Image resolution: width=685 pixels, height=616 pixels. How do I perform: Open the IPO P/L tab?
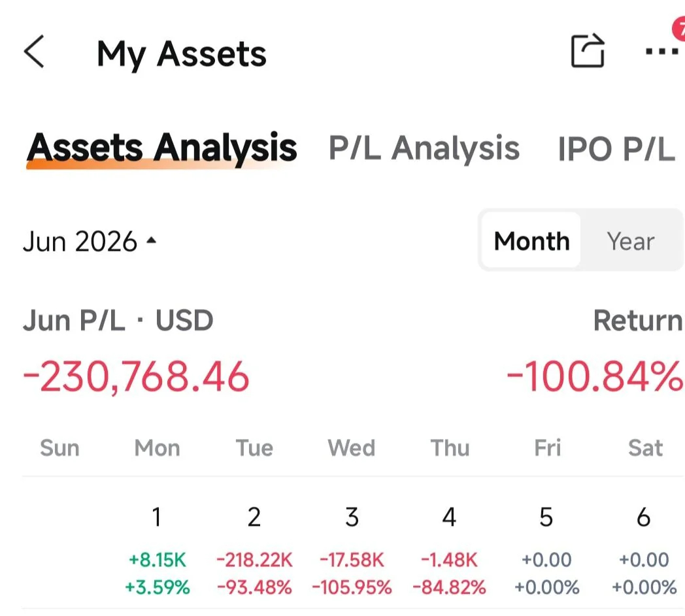click(x=616, y=149)
